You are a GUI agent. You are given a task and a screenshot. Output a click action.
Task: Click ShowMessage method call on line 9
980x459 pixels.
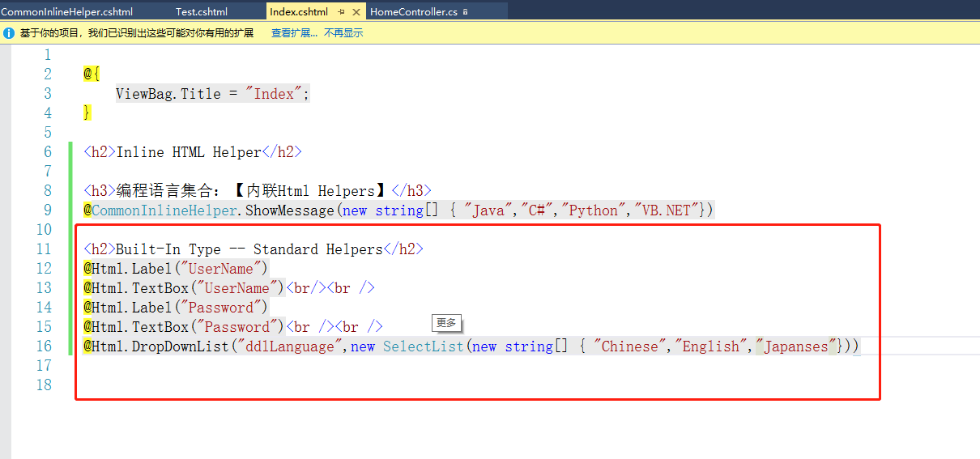289,210
